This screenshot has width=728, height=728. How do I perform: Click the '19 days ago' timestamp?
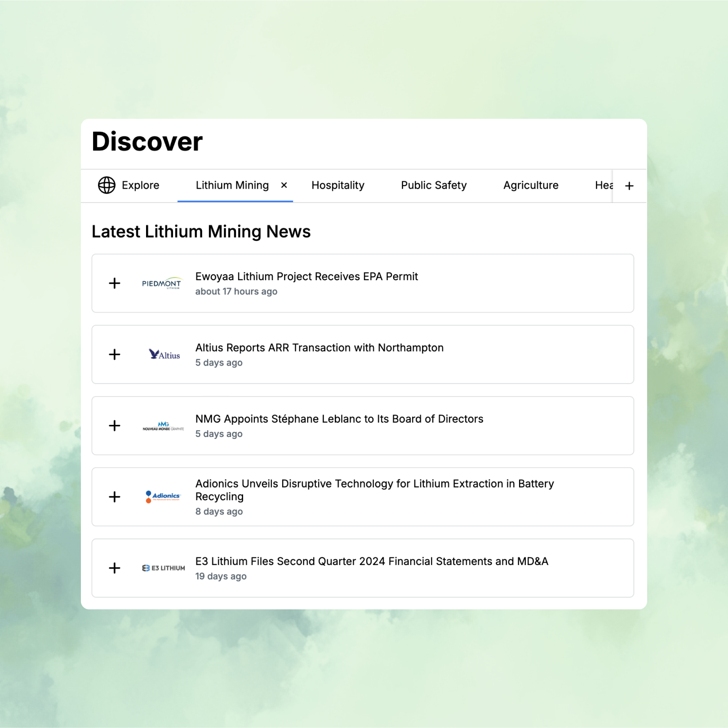click(221, 576)
